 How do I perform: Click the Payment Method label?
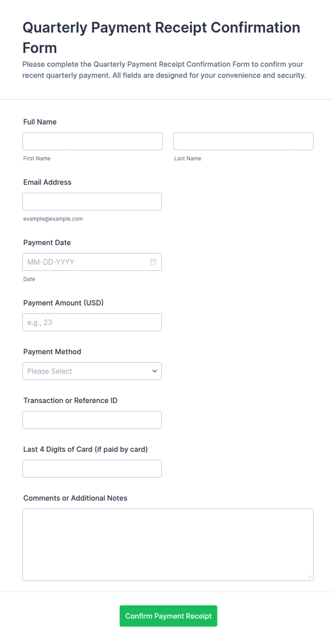52,352
